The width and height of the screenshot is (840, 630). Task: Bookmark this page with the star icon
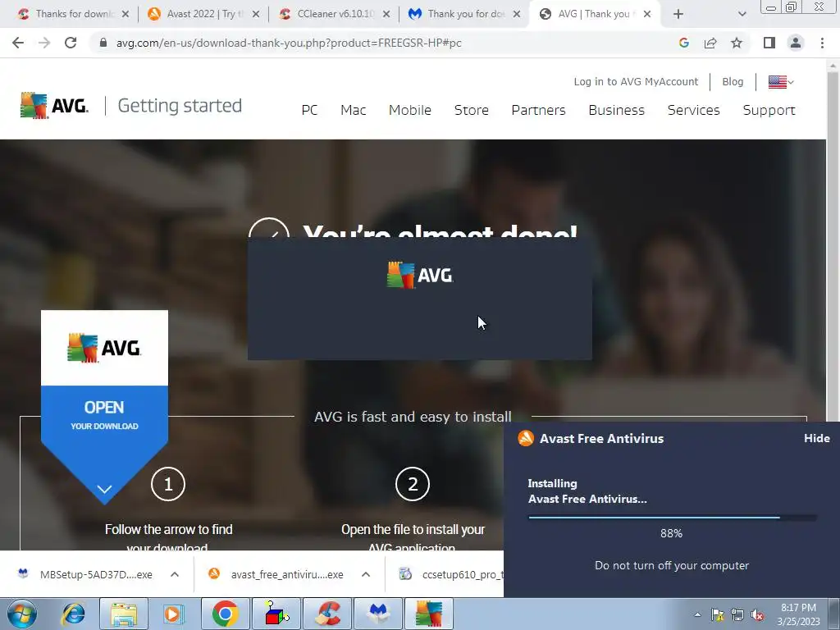coord(737,43)
